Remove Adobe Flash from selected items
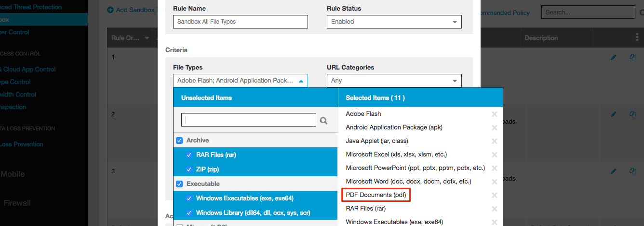Viewport: 644px width, 226px height. 494,114
